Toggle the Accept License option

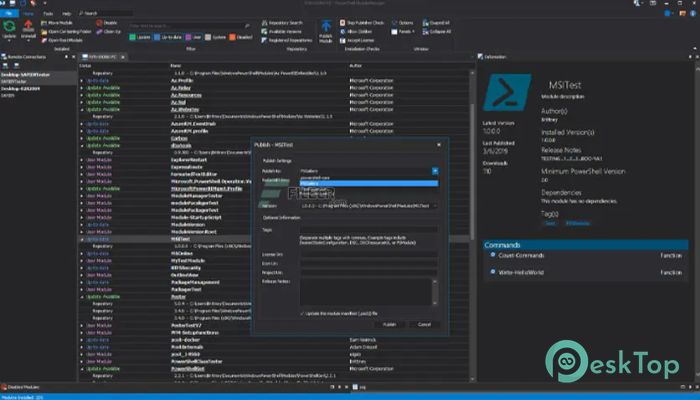357,40
